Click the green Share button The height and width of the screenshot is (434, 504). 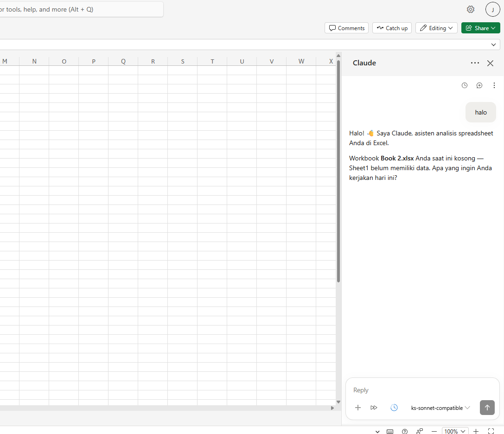(x=480, y=28)
